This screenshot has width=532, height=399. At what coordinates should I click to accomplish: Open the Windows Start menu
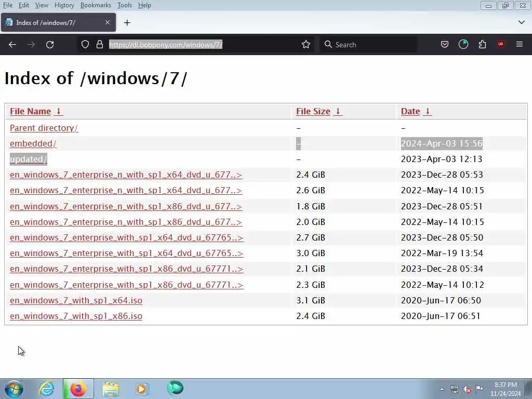(x=14, y=389)
